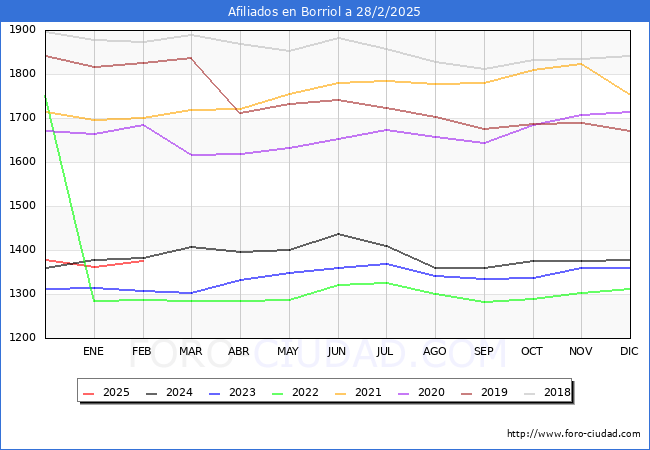The image size is (650, 450).
Task: Click the chart title 'Afiliados en Borriol a 28/2/2025'
Action: pos(324,11)
